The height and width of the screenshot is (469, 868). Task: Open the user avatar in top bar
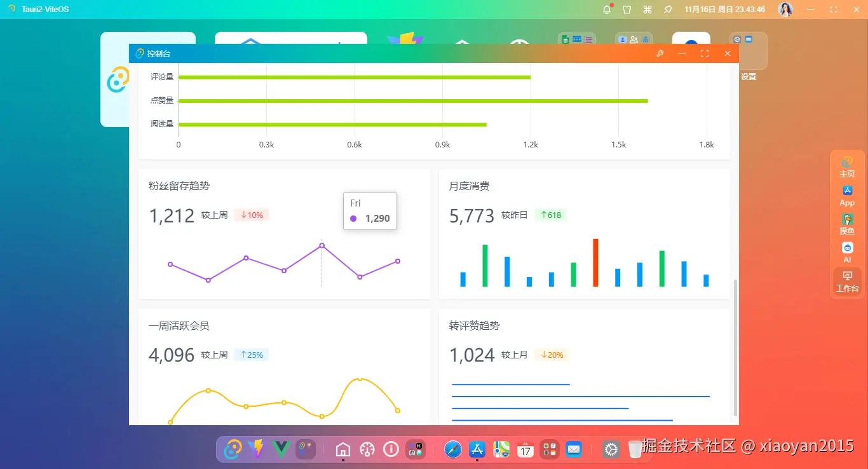click(786, 10)
